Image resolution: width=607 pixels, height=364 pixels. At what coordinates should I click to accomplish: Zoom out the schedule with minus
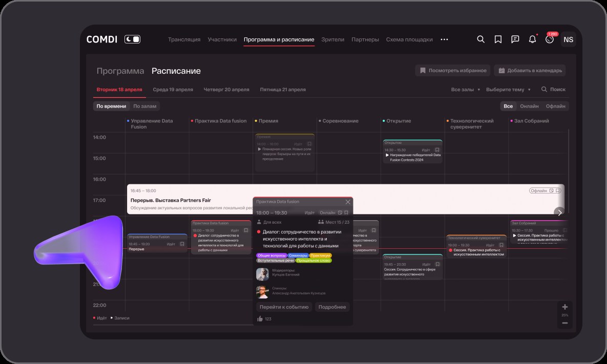[x=565, y=323]
